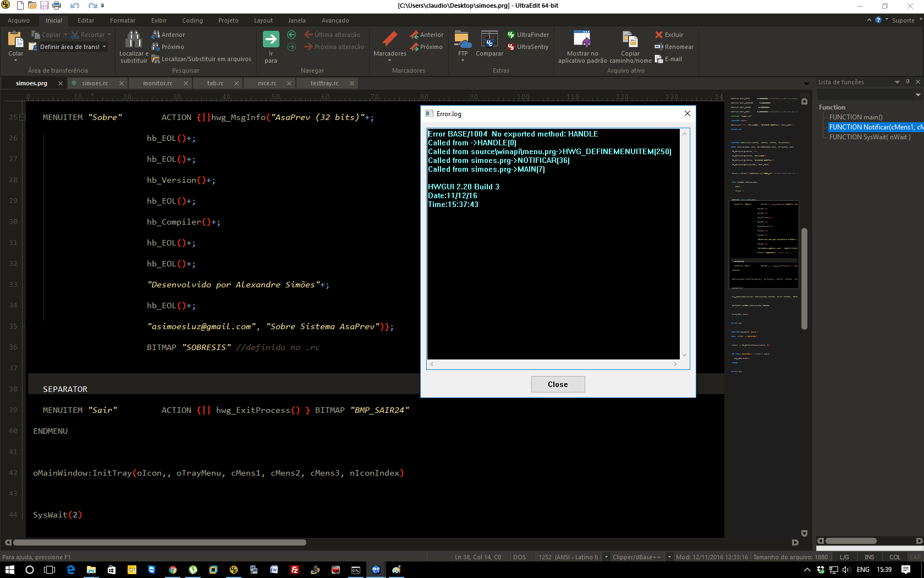
Task: Click the Ir para arrow icon
Action: [x=271, y=40]
